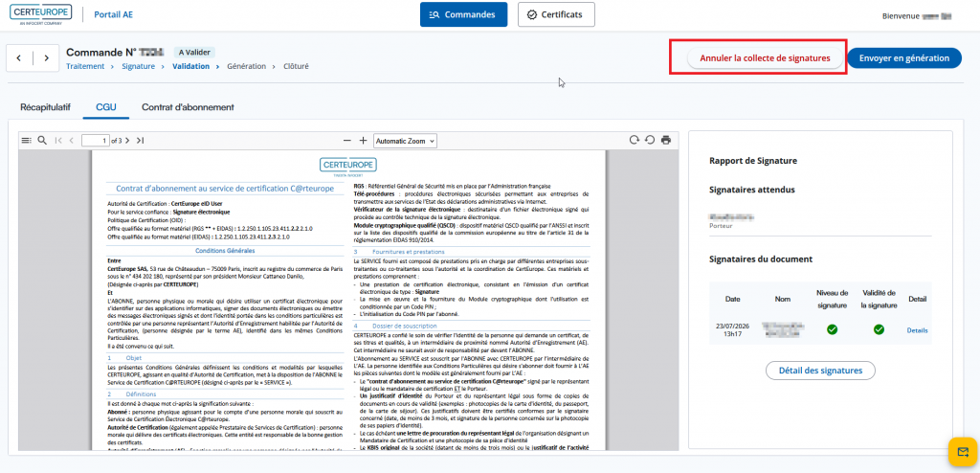Click the Bienvenue user greeting
980x473 pixels.
click(916, 16)
